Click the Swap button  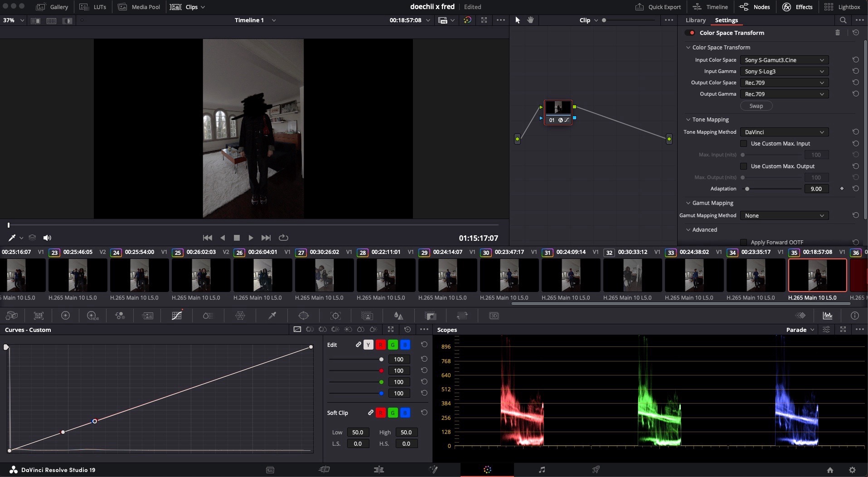click(x=756, y=106)
